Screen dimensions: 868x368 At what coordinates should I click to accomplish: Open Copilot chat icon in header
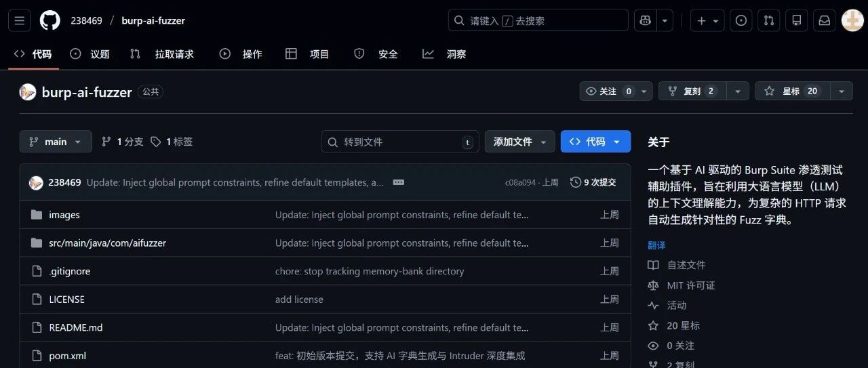coord(645,20)
